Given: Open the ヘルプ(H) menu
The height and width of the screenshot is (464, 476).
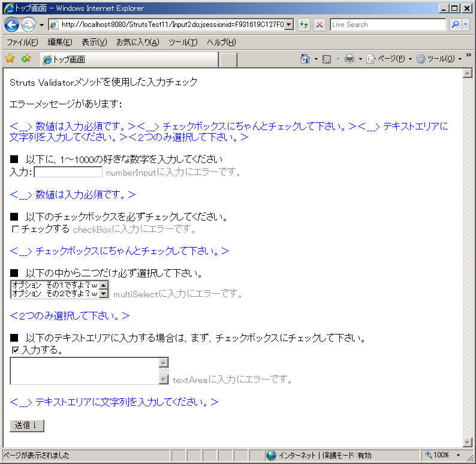Looking at the screenshot, I should pyautogui.click(x=221, y=42).
